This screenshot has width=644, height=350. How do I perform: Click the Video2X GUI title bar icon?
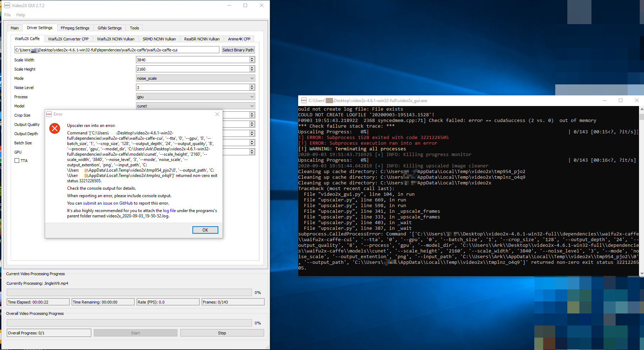(x=7, y=5)
